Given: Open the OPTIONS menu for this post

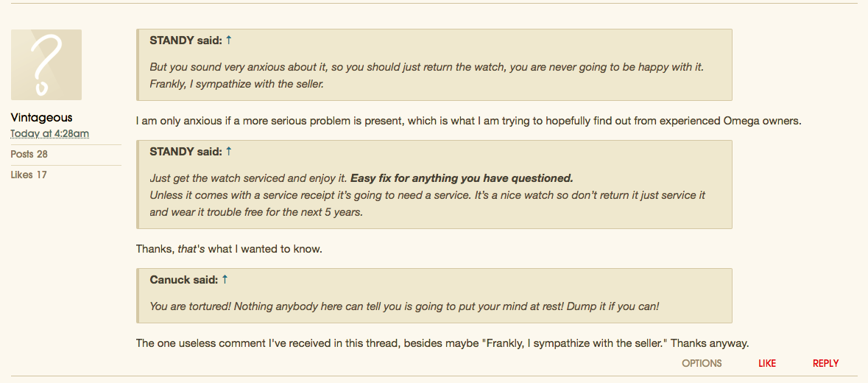Looking at the screenshot, I should pos(702,363).
